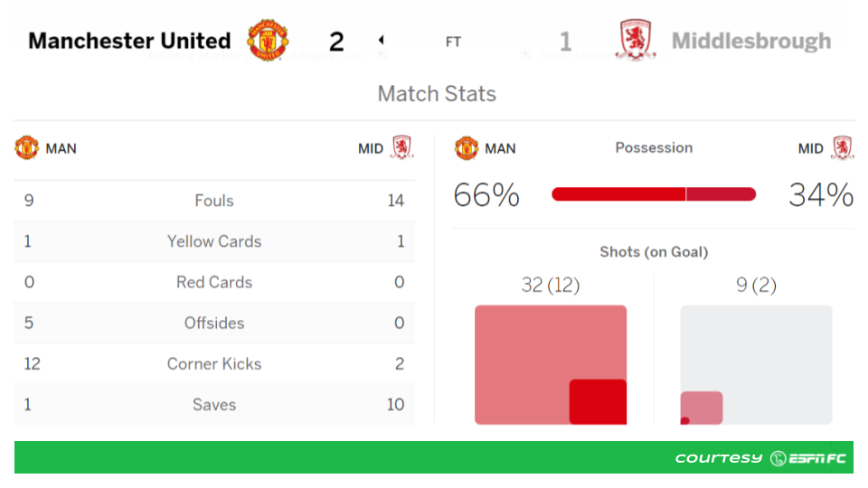Click the possession bar's Manchester United segment
The image size is (868, 488).
(x=618, y=194)
